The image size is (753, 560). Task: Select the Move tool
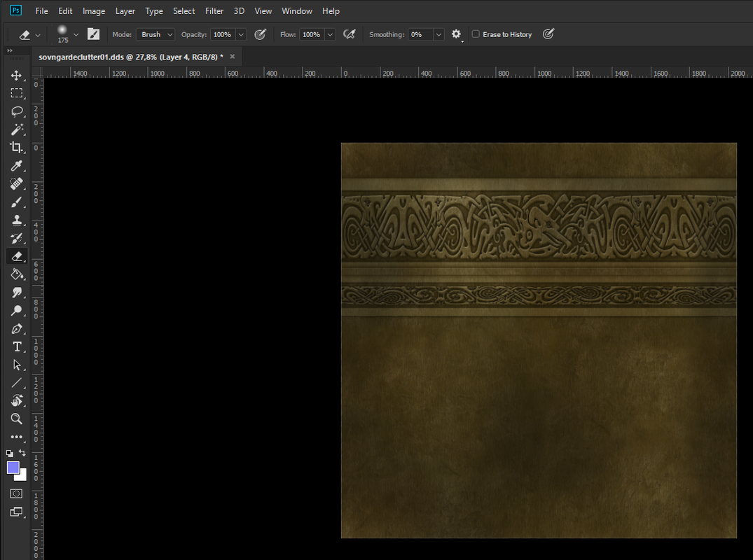pyautogui.click(x=16, y=76)
